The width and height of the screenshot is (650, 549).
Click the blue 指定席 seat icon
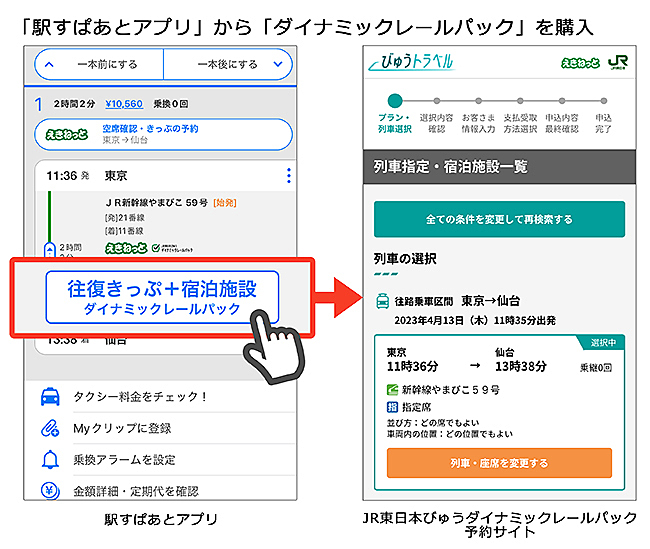[392, 407]
